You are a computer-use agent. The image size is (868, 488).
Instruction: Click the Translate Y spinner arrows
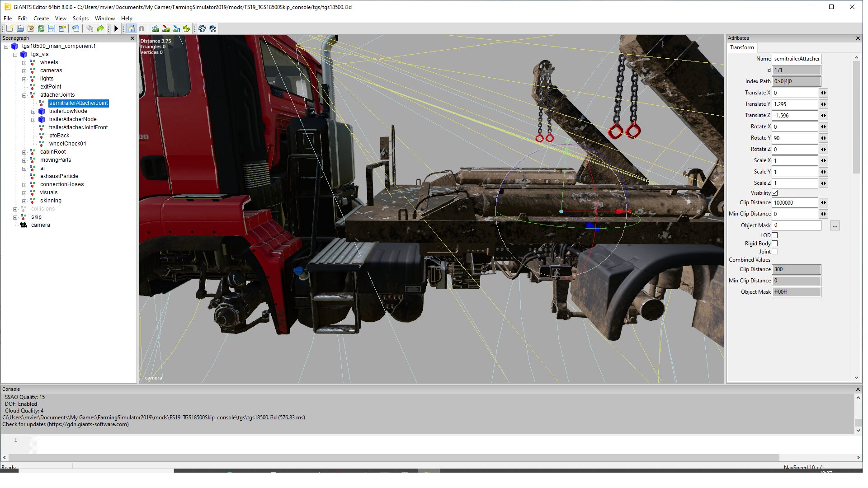823,104
